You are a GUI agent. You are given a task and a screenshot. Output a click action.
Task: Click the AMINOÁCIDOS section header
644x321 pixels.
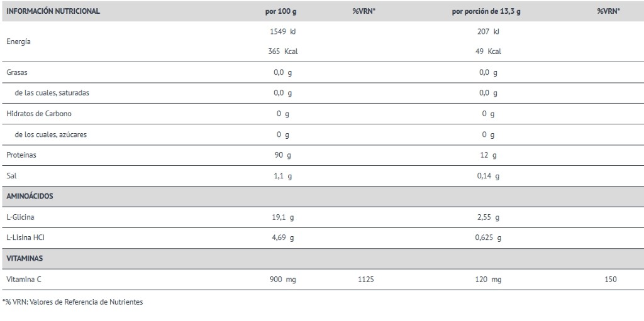click(30, 196)
